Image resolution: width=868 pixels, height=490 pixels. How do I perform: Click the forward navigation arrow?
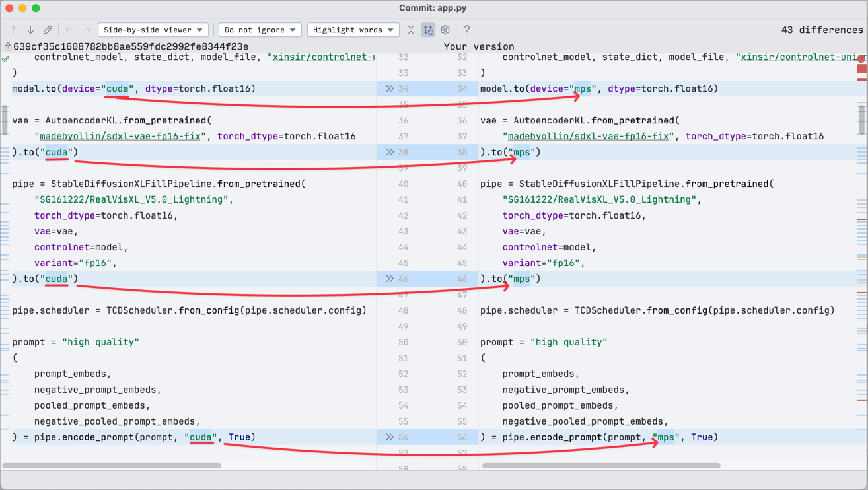tap(87, 30)
